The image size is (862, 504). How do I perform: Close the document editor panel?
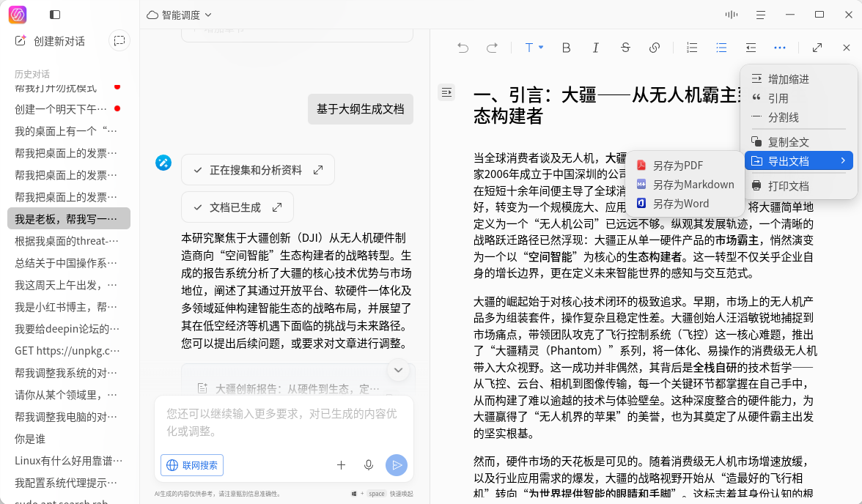coord(847,48)
